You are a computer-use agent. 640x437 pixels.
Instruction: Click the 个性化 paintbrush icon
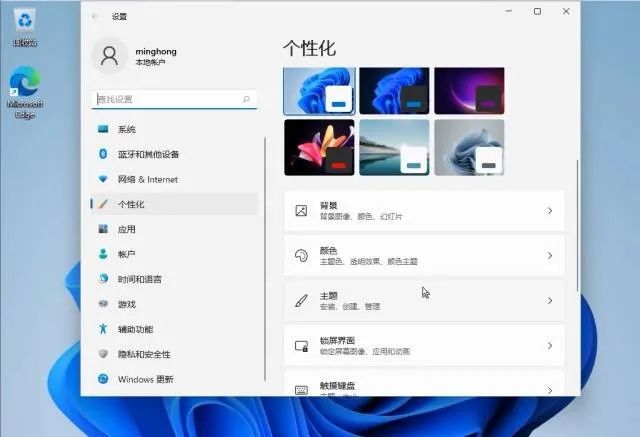click(103, 204)
